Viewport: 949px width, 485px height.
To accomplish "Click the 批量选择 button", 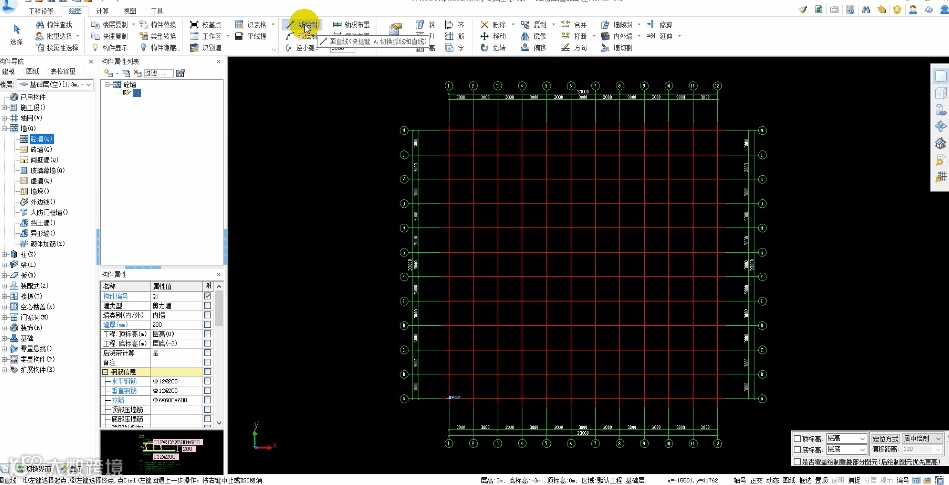I will click(x=58, y=36).
